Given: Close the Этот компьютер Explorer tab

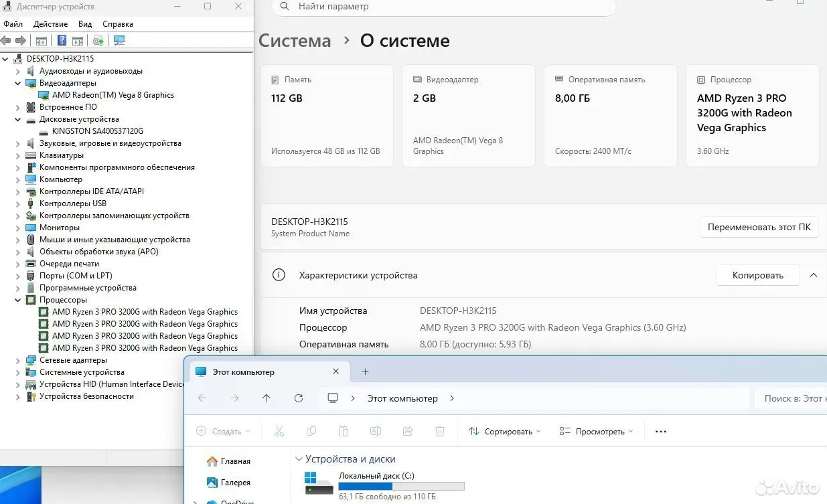Looking at the screenshot, I should 337,372.
